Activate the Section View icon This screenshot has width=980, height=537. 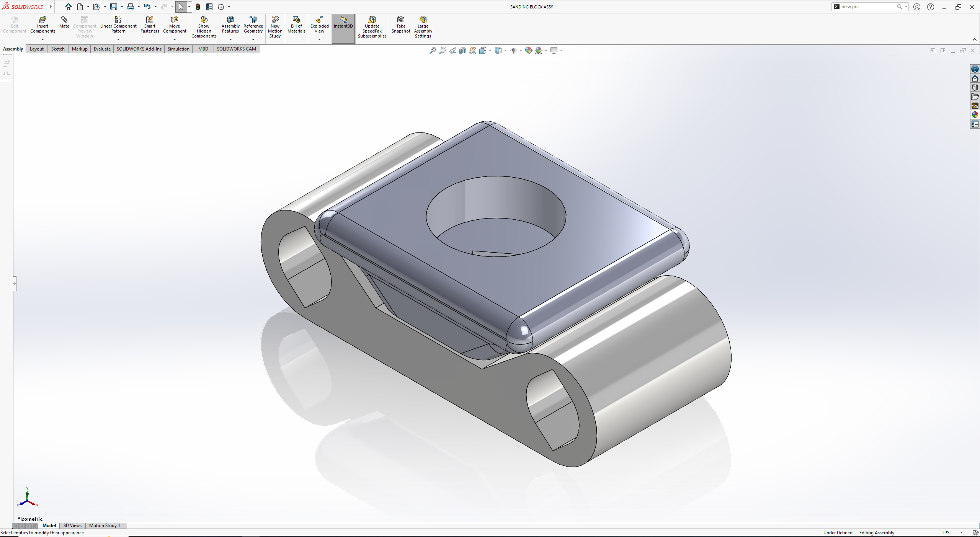coord(462,51)
